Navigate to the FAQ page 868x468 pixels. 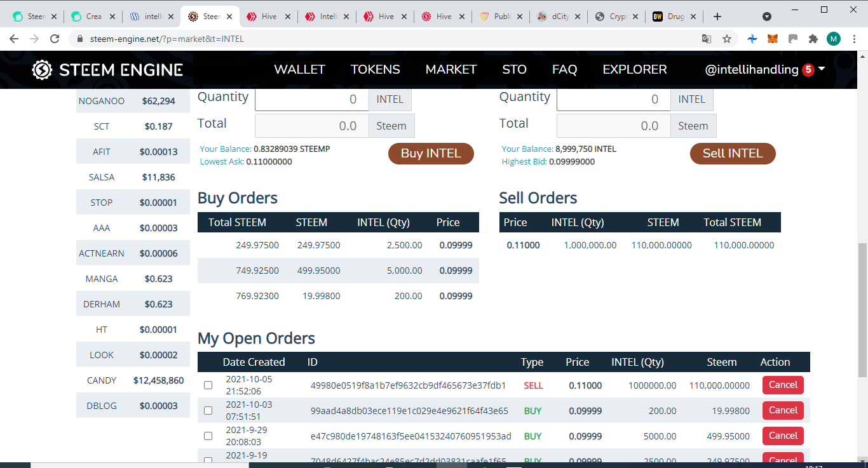[x=564, y=70]
